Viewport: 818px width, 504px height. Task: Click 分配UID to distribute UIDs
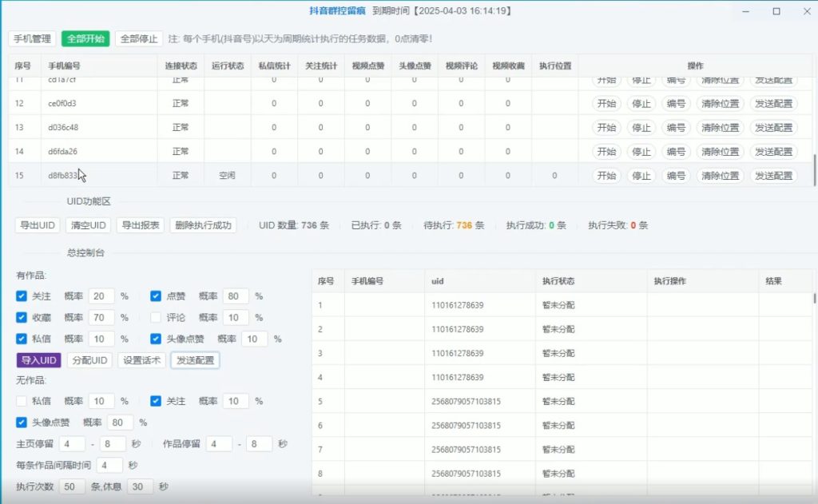(x=88, y=360)
